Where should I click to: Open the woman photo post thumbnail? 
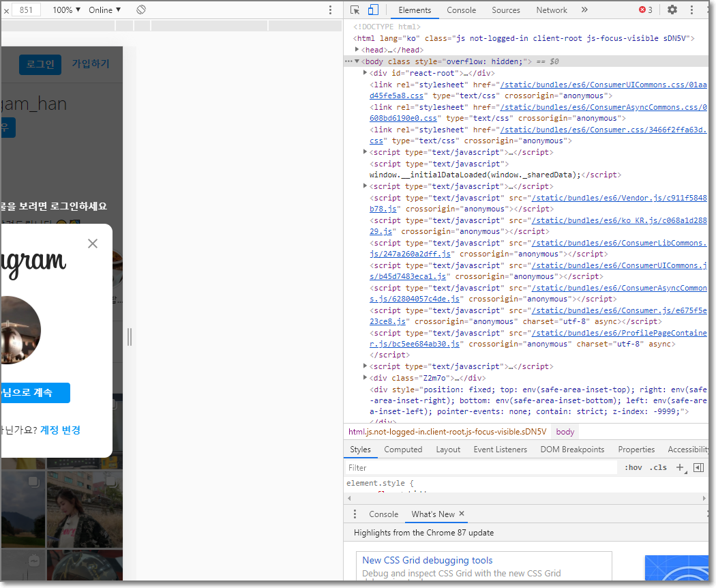[85, 510]
